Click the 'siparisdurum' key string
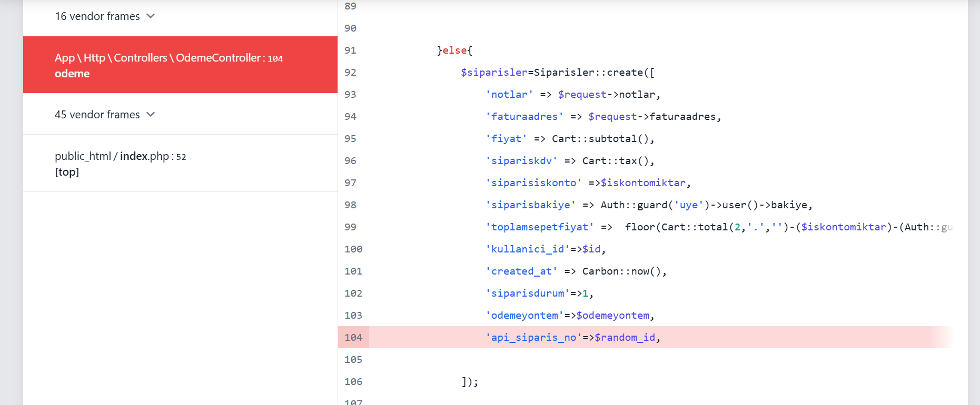The width and height of the screenshot is (980, 405). (528, 293)
